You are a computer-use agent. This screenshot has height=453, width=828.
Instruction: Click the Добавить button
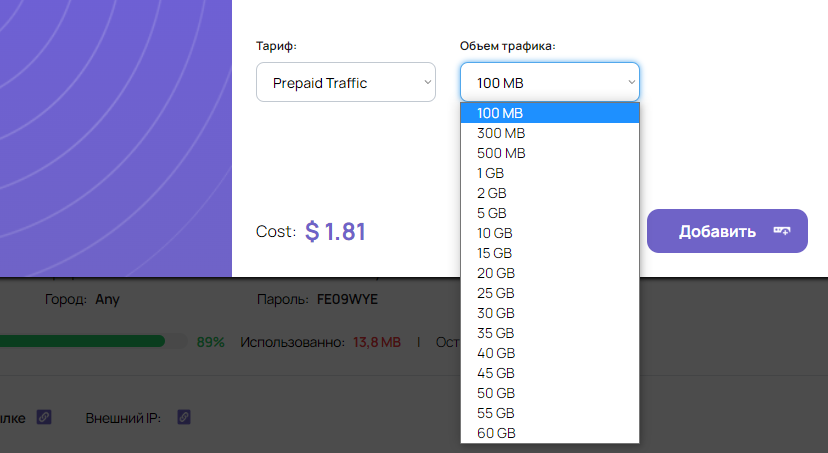[727, 231]
